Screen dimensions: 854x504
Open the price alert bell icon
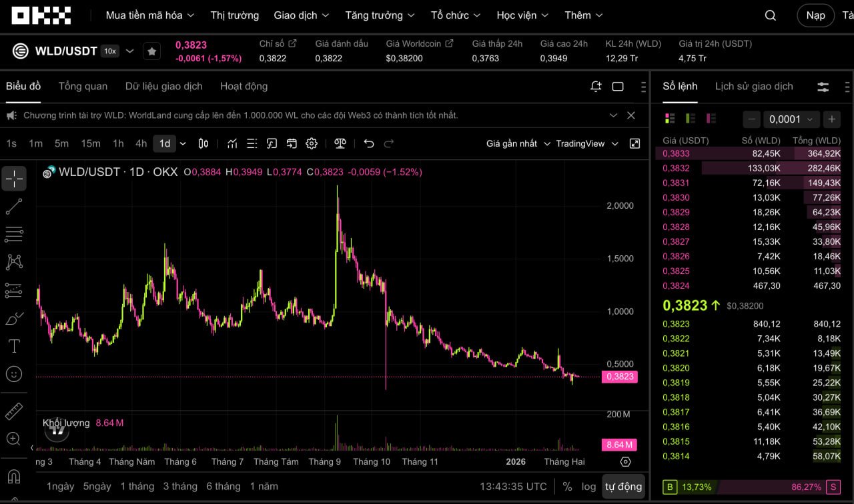click(x=596, y=87)
